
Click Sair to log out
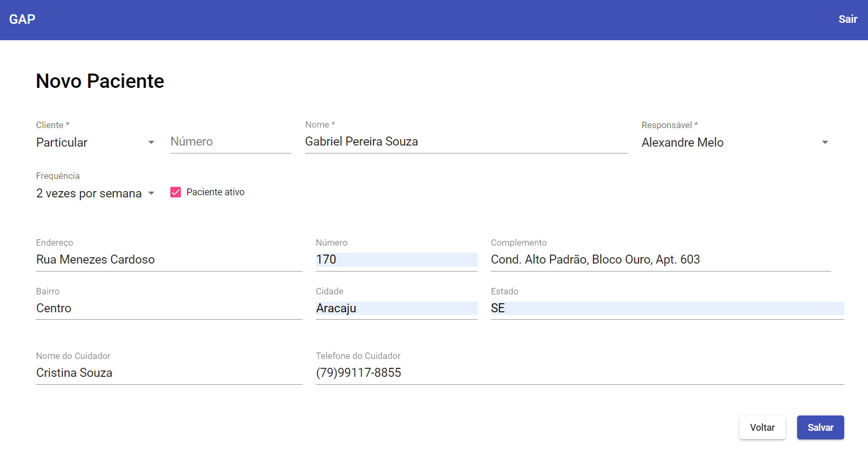(847, 20)
